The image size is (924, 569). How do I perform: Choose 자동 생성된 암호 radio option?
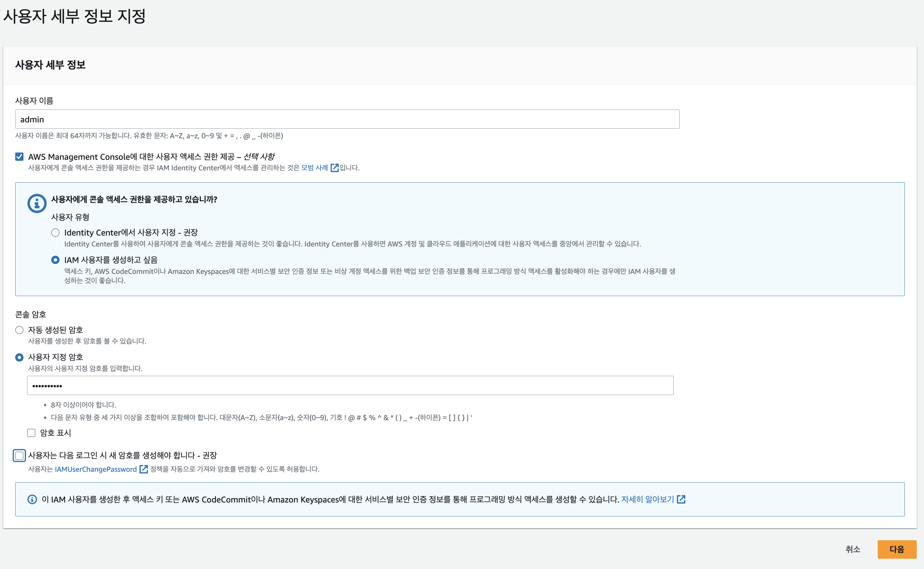20,330
